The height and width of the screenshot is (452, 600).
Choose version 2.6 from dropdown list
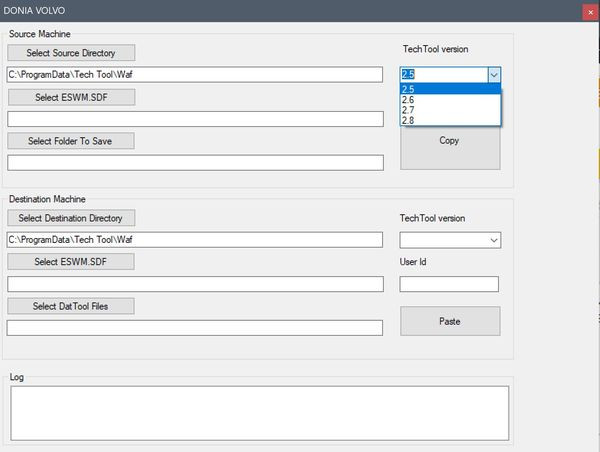pos(449,100)
